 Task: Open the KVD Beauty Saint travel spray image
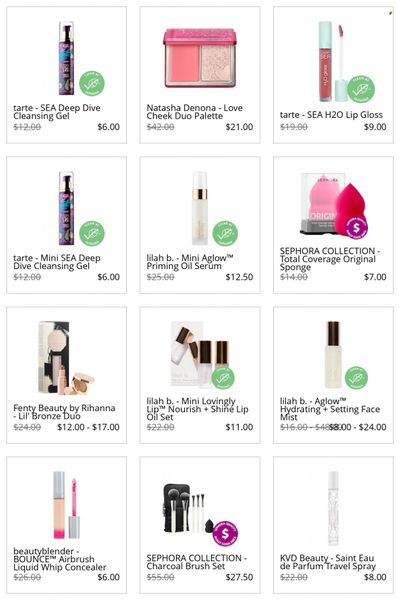[x=333, y=508]
